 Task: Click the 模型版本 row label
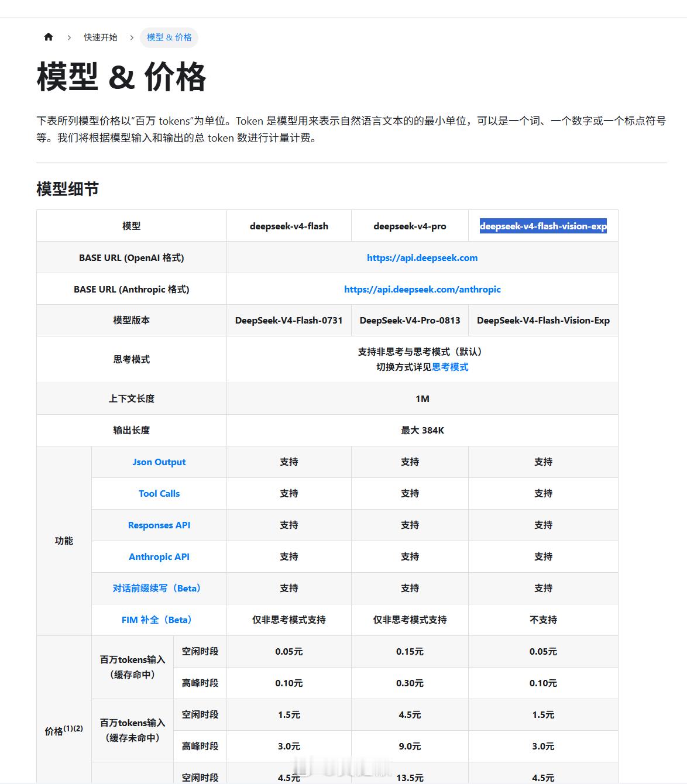[x=131, y=320]
